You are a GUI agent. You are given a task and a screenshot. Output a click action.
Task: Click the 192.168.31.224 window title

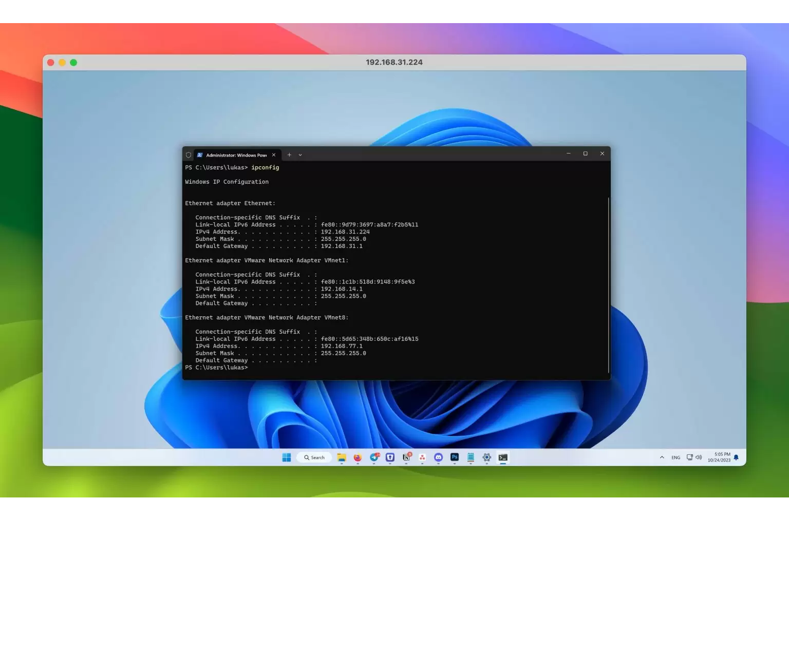click(x=394, y=62)
